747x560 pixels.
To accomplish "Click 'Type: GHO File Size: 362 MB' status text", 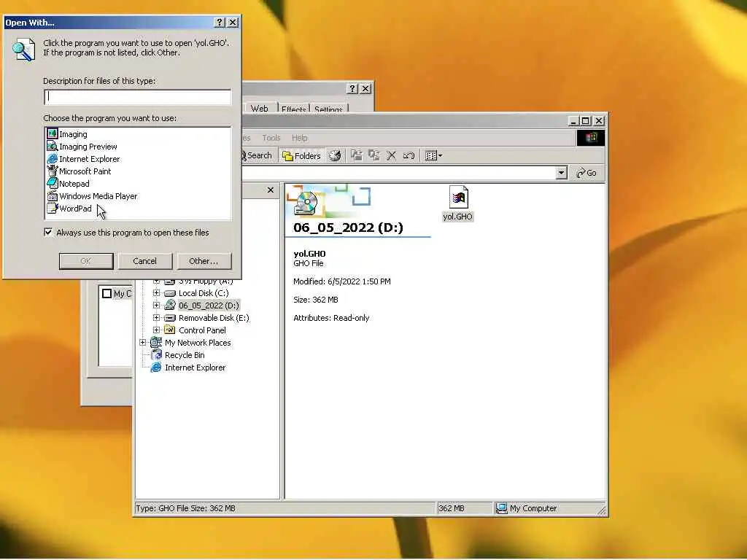I will tap(185, 508).
